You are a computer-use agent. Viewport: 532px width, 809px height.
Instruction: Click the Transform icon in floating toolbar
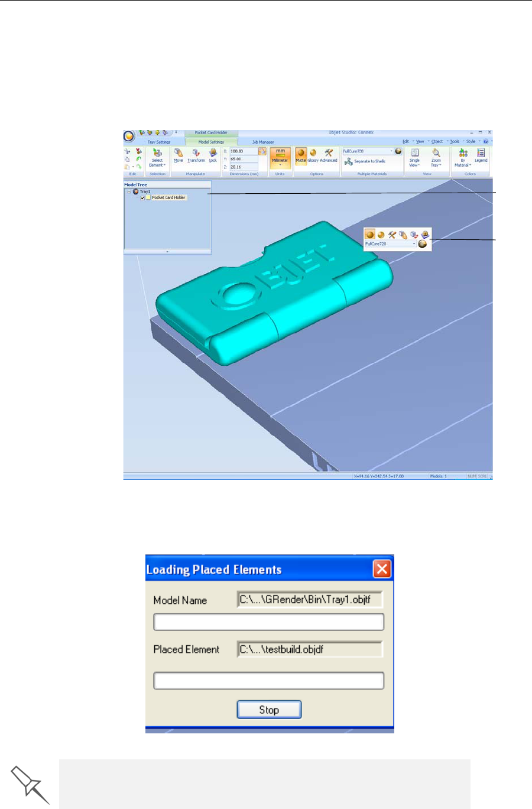[414, 235]
